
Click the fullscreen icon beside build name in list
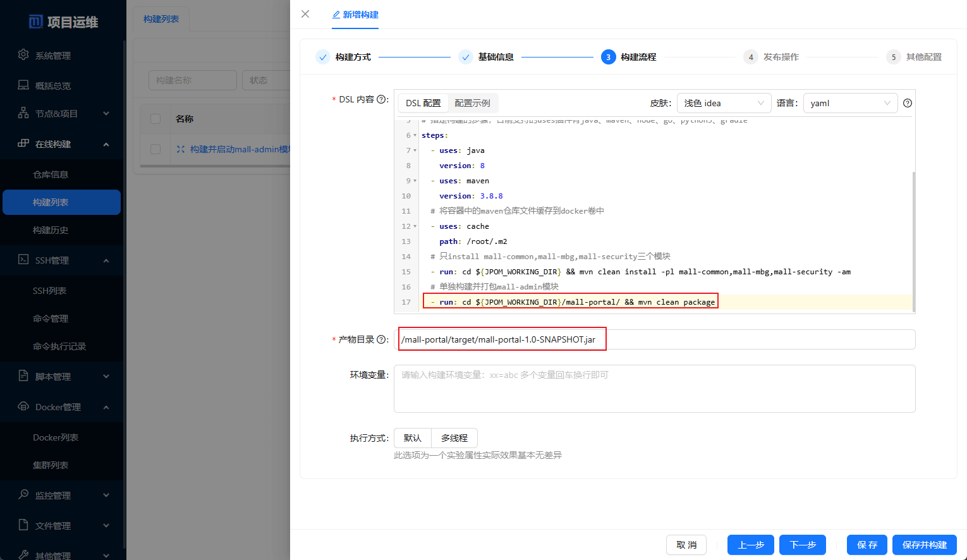pyautogui.click(x=181, y=149)
